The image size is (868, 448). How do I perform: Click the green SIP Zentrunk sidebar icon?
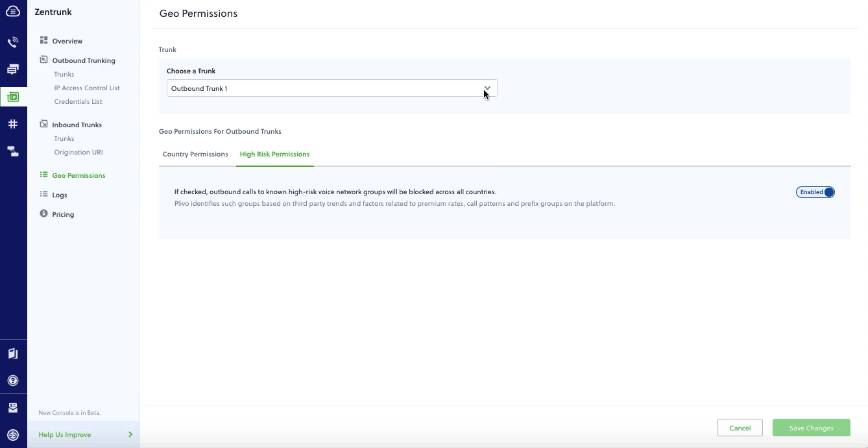(x=13, y=97)
